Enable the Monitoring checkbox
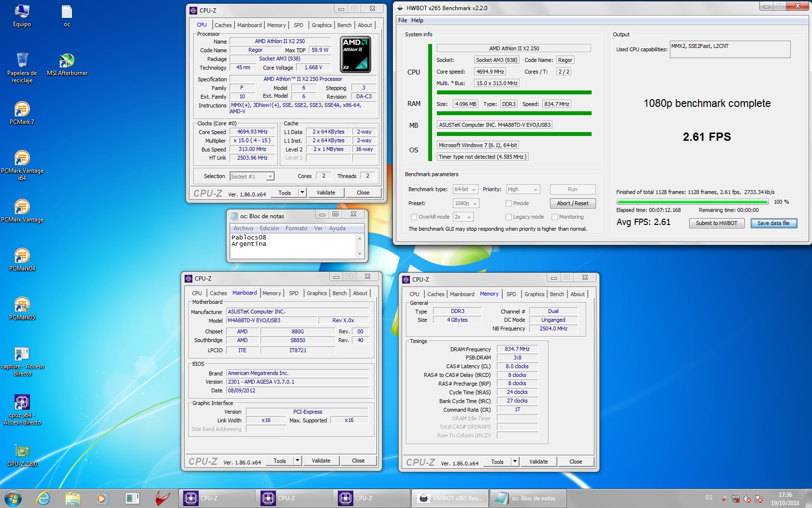 click(x=554, y=217)
